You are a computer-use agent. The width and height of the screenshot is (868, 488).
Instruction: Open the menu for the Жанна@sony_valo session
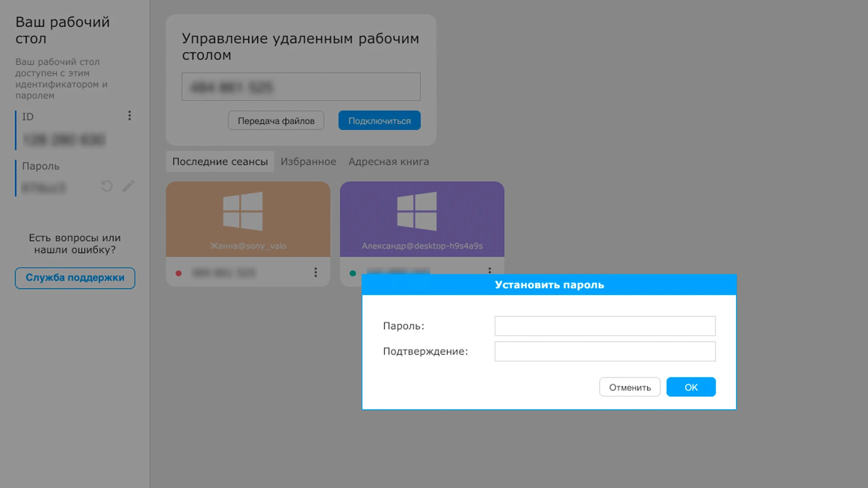click(x=316, y=272)
